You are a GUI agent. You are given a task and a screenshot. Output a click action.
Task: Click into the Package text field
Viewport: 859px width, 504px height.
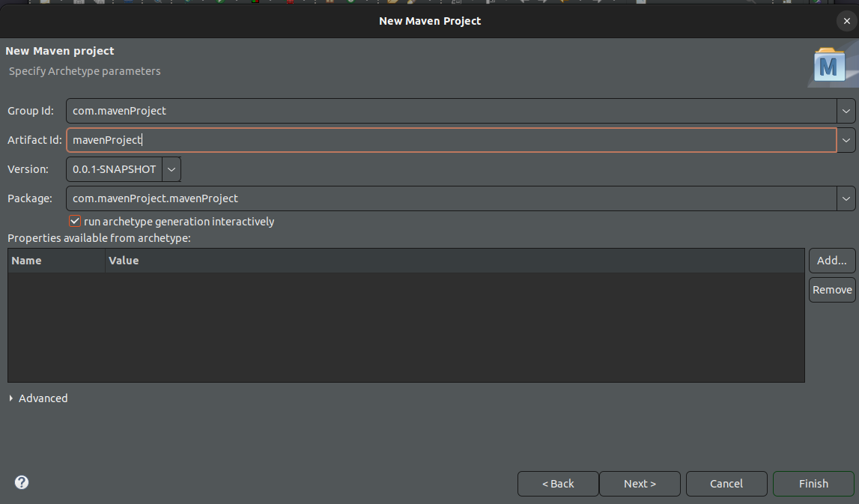(452, 198)
